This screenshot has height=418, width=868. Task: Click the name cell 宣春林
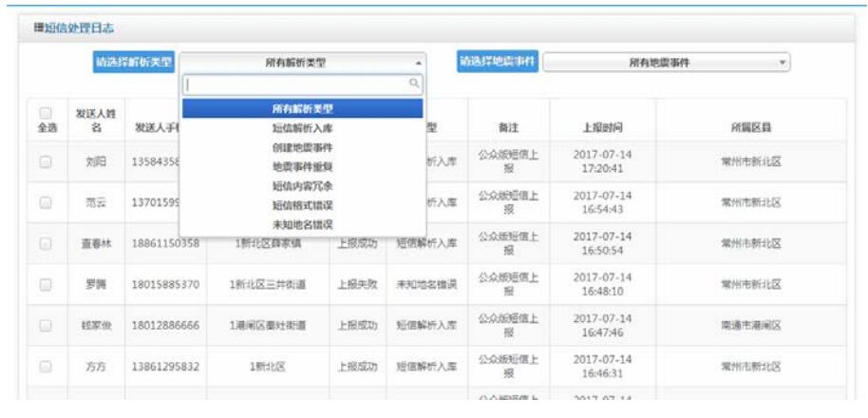click(96, 243)
